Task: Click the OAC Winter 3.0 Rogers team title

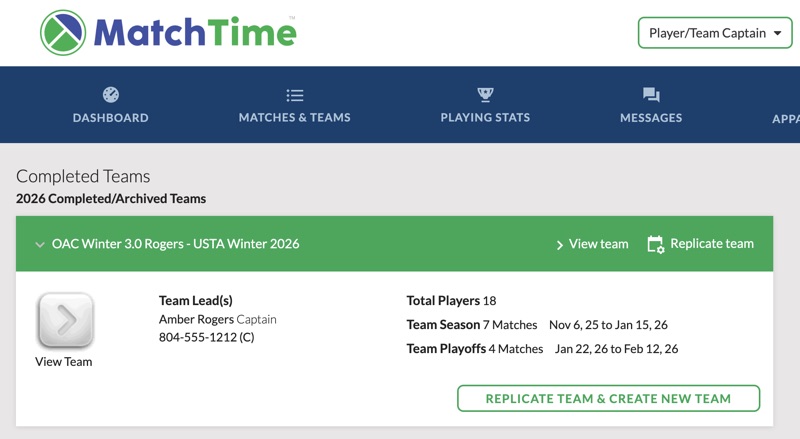Action: coord(176,243)
